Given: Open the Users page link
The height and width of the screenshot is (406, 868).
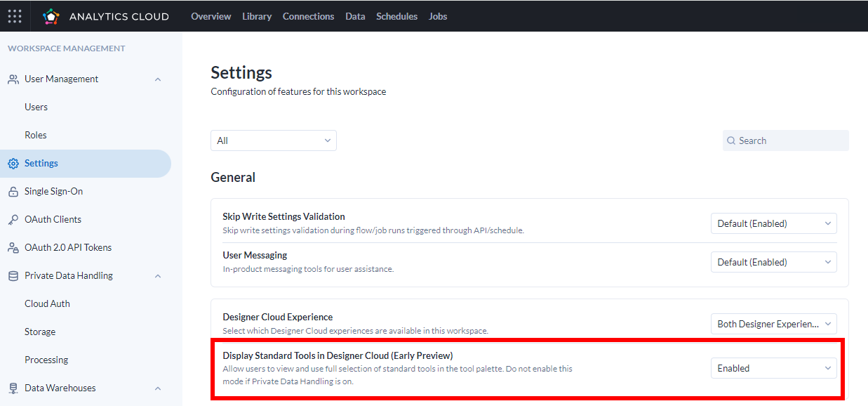Looking at the screenshot, I should [36, 107].
